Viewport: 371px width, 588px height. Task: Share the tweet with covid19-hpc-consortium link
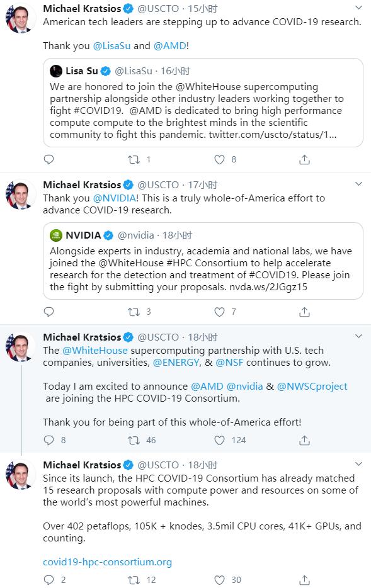(x=304, y=580)
